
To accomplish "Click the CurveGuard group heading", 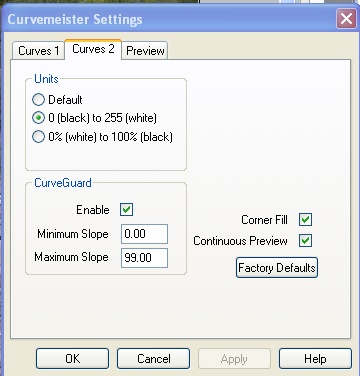I will click(63, 183).
